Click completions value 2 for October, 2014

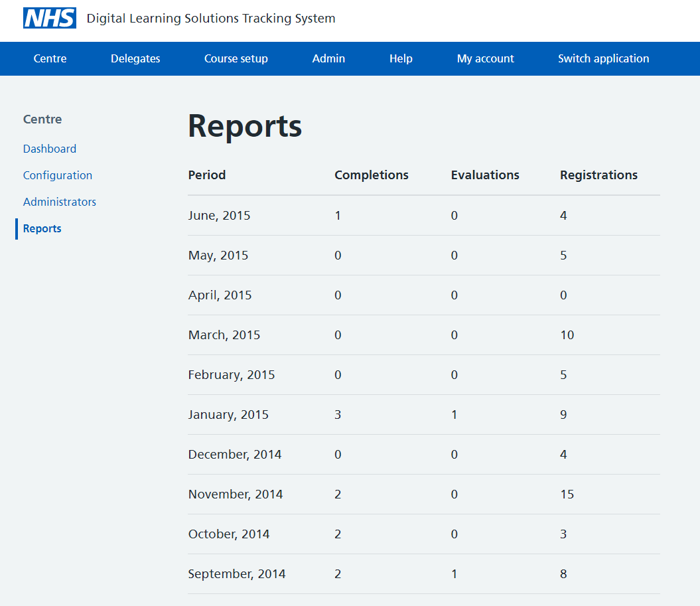(338, 534)
